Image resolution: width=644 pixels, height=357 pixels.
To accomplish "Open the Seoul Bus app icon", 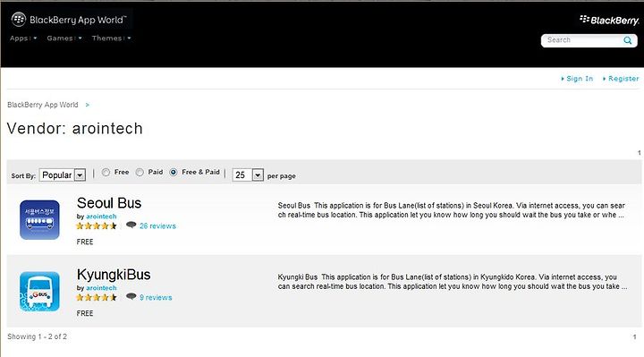I will click(39, 220).
